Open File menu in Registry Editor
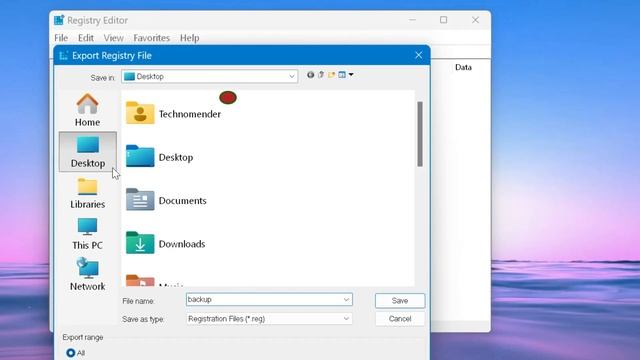The image size is (640, 360). coord(61,38)
